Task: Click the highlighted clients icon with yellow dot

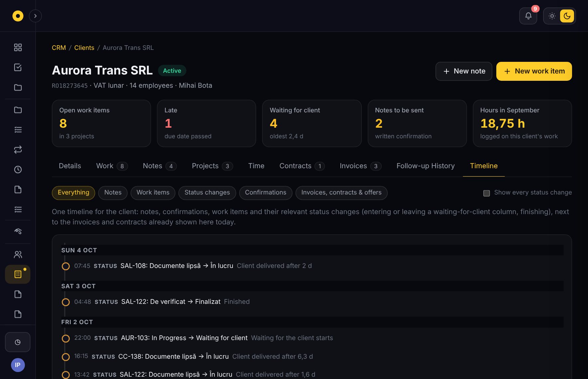Action: [x=18, y=274]
